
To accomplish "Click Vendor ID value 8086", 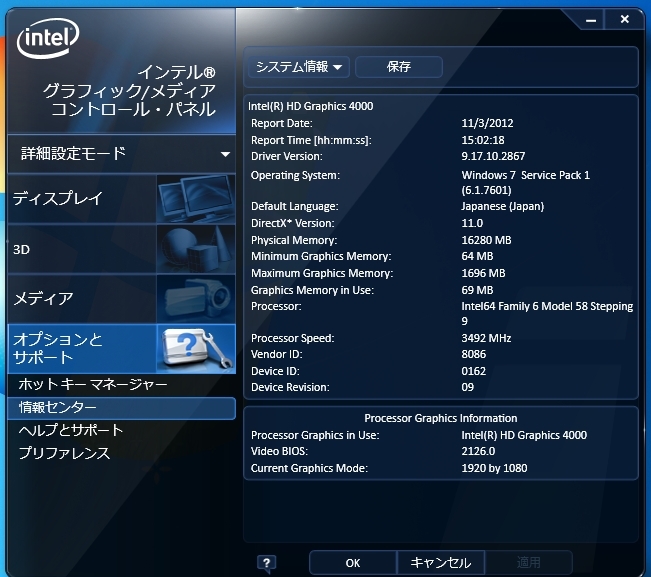I will 474,354.
